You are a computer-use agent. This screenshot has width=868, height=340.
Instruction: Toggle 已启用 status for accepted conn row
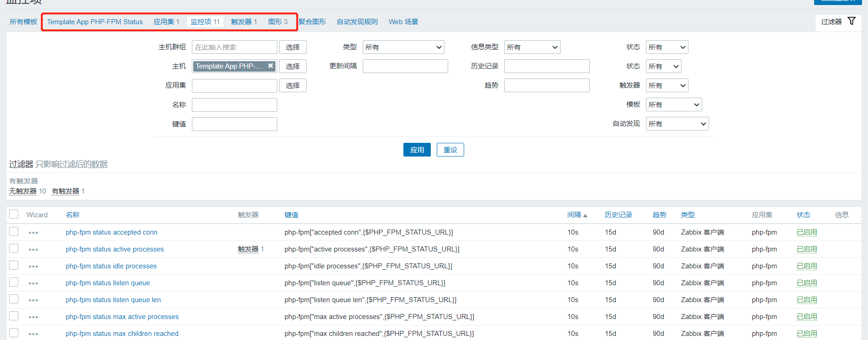coord(807,232)
